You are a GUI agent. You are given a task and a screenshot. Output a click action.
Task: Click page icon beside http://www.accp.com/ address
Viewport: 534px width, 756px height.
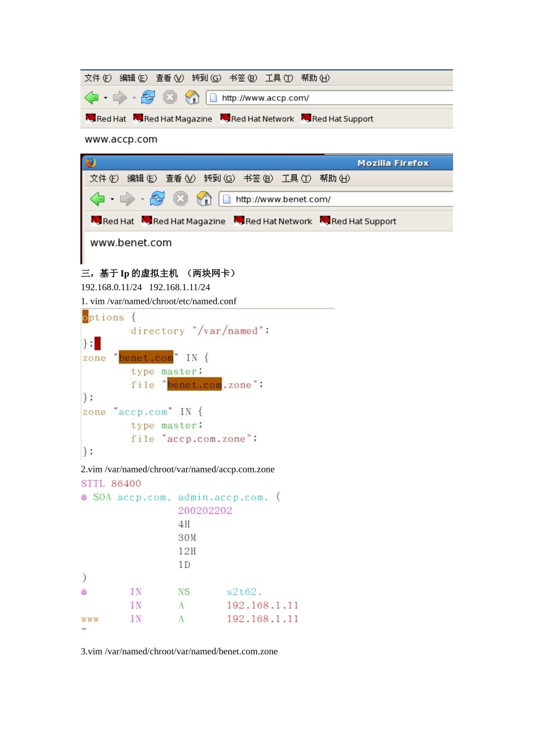(213, 98)
